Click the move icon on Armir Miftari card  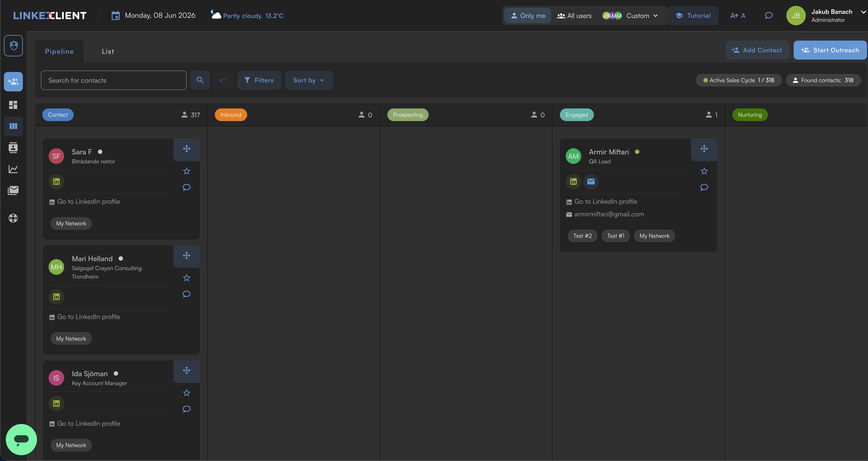[704, 149]
